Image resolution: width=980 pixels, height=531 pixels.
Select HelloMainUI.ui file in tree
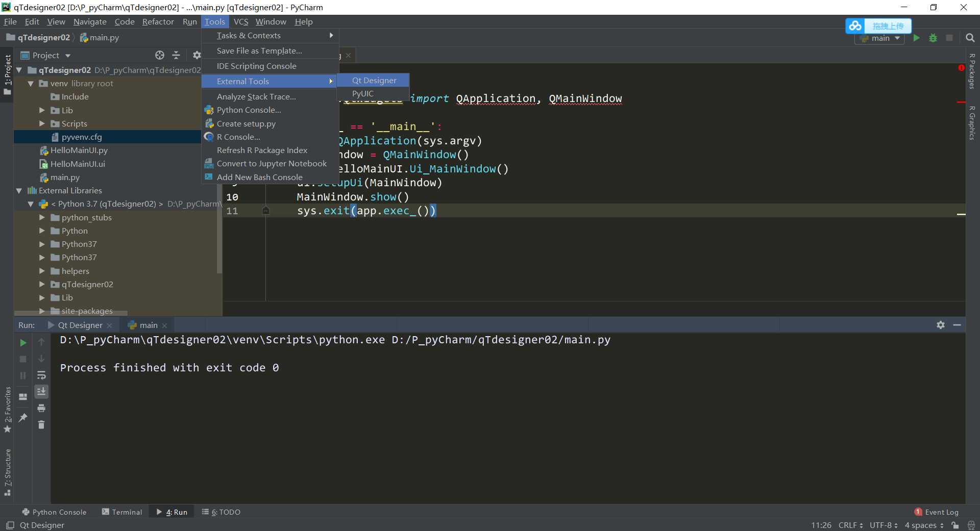tap(78, 164)
